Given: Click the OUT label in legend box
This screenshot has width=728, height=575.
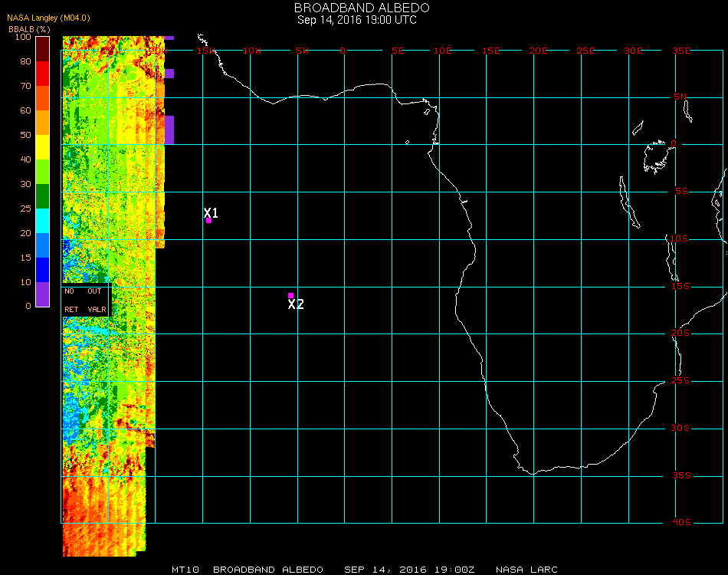Looking at the screenshot, I should [94, 291].
